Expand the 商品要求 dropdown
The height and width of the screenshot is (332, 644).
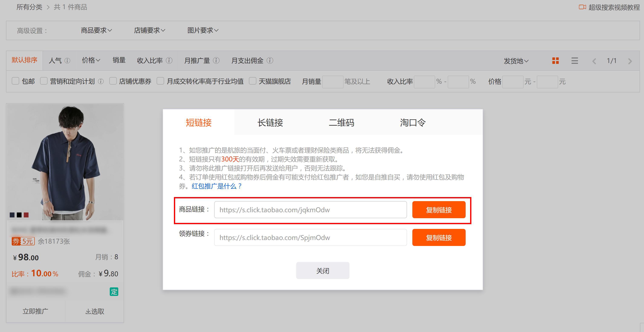[x=96, y=30]
